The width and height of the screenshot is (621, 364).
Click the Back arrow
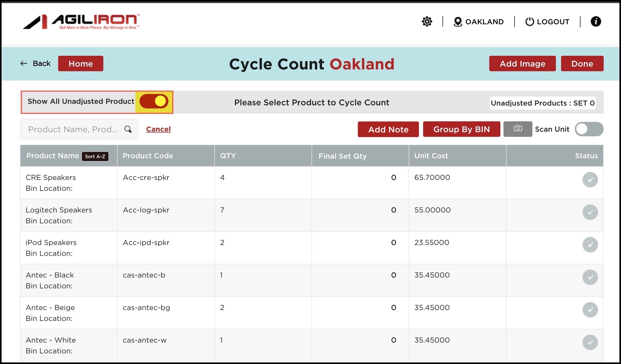pyautogui.click(x=24, y=64)
